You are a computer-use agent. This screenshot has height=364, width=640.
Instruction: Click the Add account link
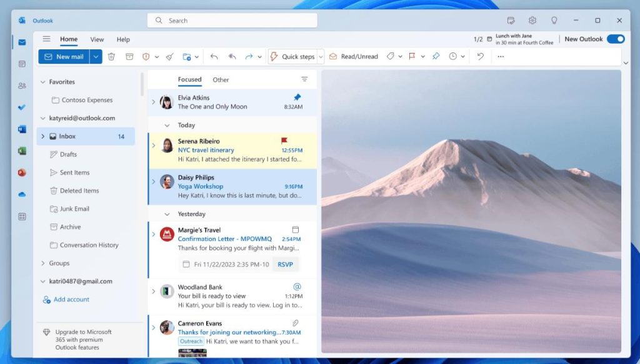coord(71,299)
